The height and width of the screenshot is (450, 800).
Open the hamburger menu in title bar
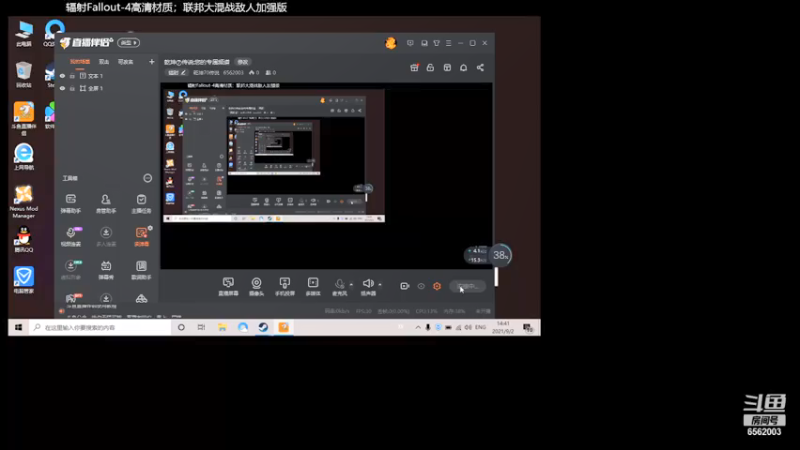[x=448, y=43]
